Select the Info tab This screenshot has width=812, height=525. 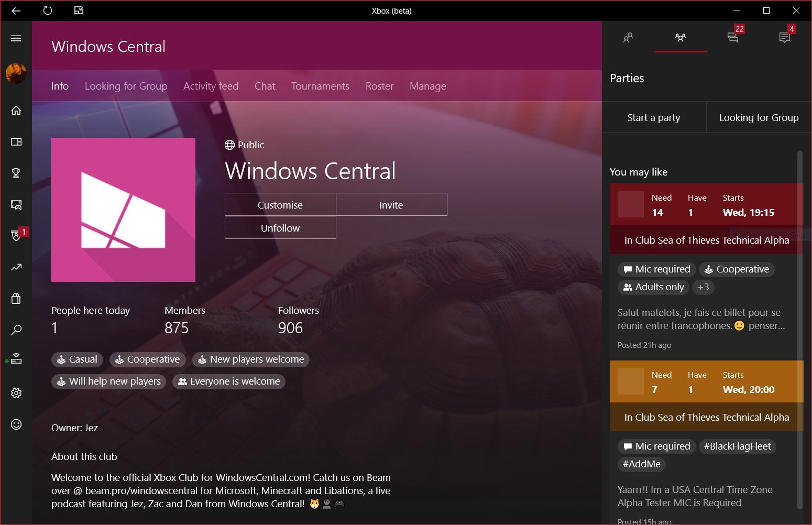(60, 86)
